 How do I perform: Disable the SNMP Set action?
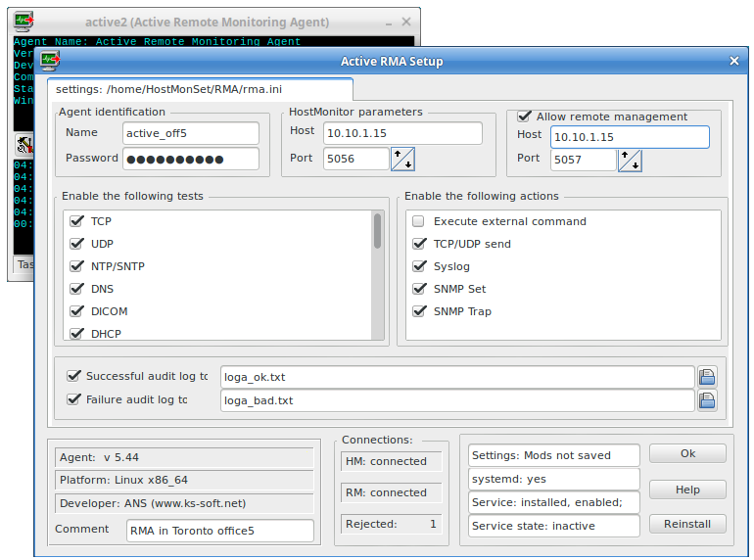pos(419,289)
